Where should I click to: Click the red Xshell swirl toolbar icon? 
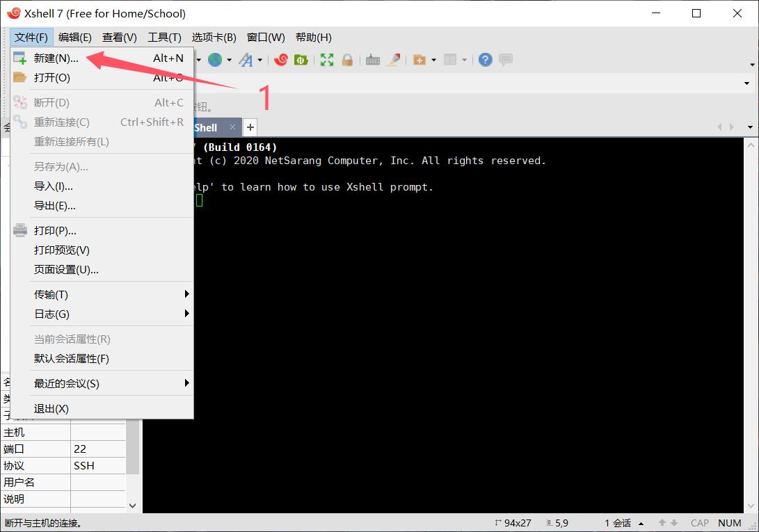pyautogui.click(x=281, y=60)
